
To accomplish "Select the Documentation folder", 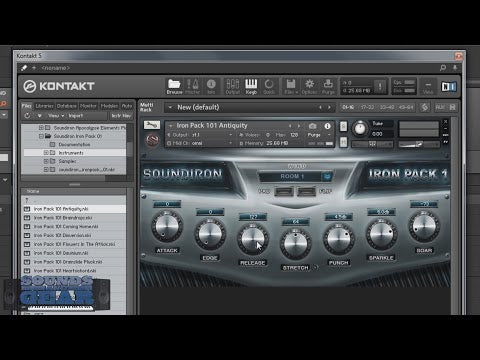I will 74,144.
